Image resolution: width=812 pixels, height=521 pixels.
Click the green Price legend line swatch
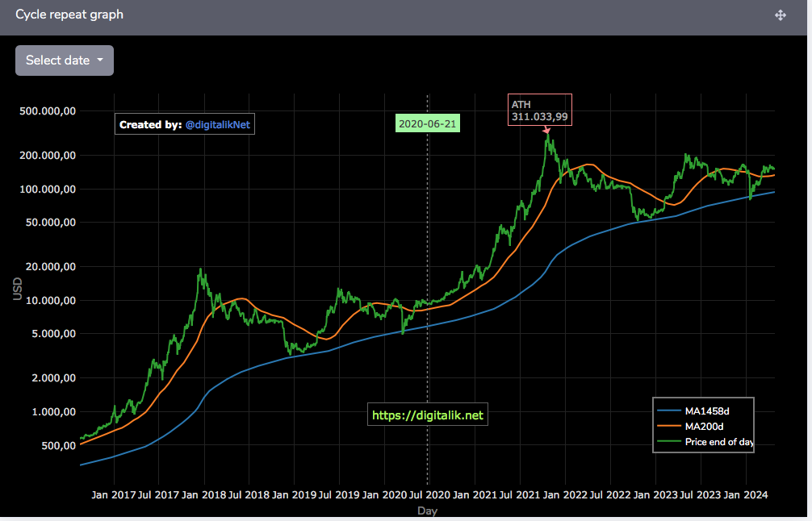[668, 442]
